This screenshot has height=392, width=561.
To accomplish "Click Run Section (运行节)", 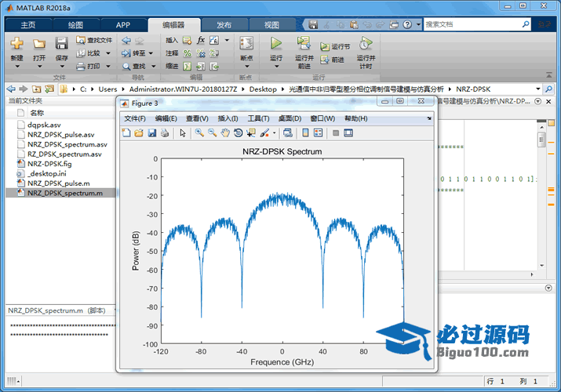I will 335,47.
